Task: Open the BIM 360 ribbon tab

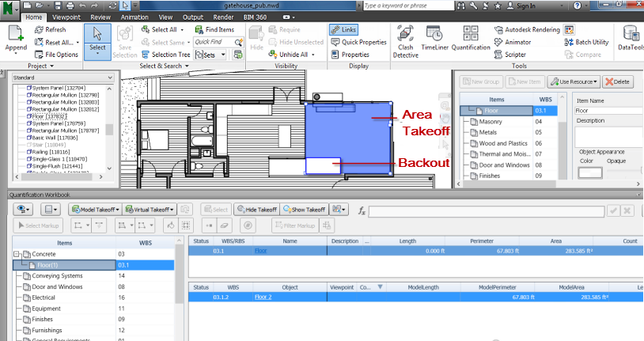Action: coord(255,17)
